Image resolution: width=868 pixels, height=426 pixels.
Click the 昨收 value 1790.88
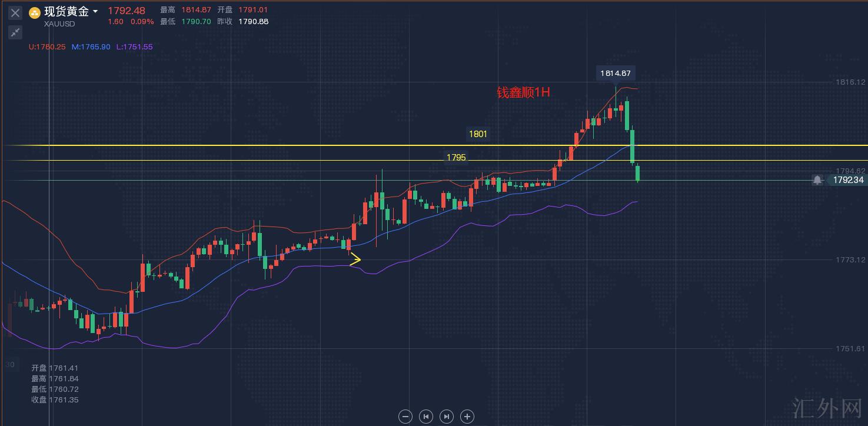click(253, 22)
